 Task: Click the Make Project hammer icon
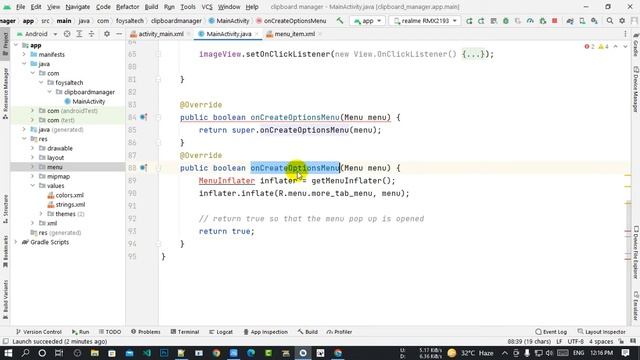pyautogui.click(x=340, y=20)
